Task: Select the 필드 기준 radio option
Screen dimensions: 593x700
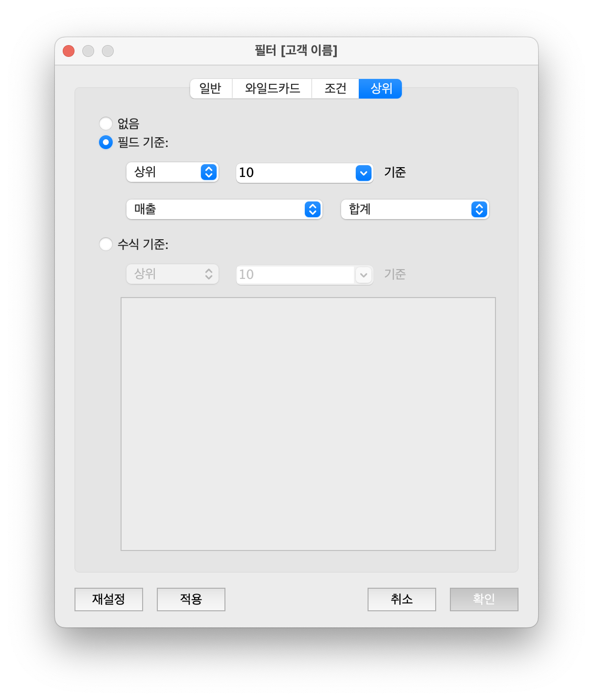Action: point(106,142)
